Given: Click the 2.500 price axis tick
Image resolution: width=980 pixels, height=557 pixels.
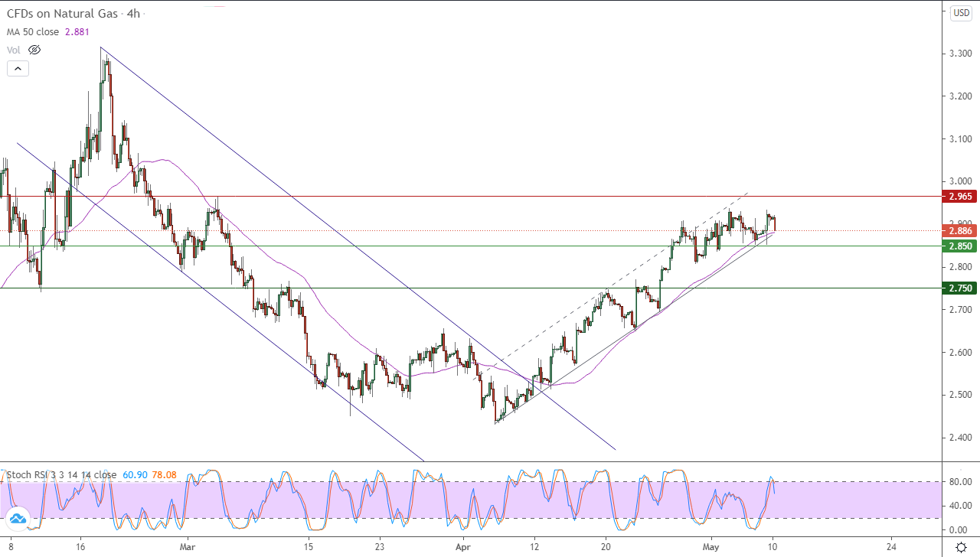Looking at the screenshot, I should pos(961,395).
